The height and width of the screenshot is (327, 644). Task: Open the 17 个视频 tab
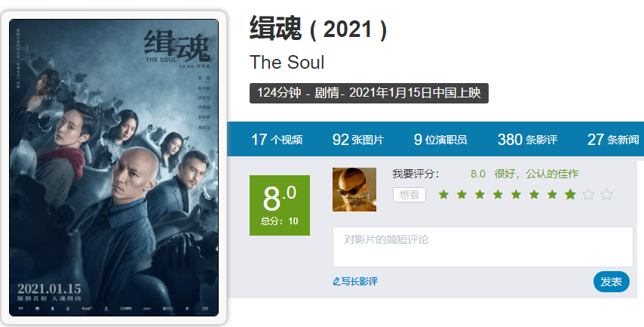tap(277, 140)
